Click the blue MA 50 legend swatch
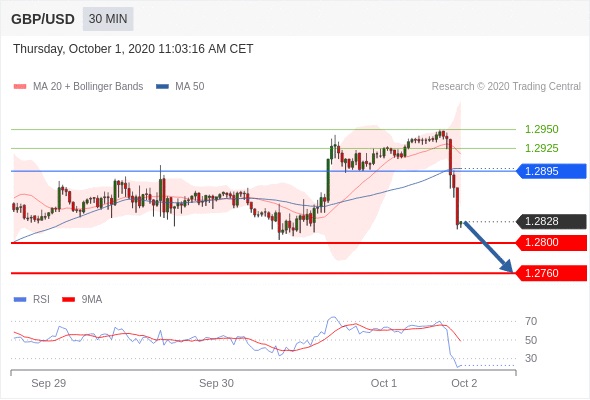The width and height of the screenshot is (590, 400). pyautogui.click(x=162, y=87)
